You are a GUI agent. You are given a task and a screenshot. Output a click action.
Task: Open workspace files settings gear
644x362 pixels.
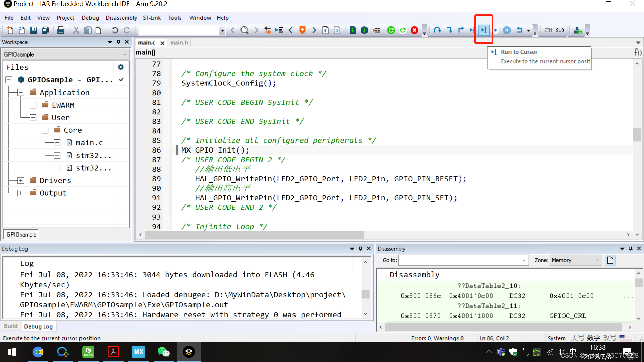pos(121,67)
